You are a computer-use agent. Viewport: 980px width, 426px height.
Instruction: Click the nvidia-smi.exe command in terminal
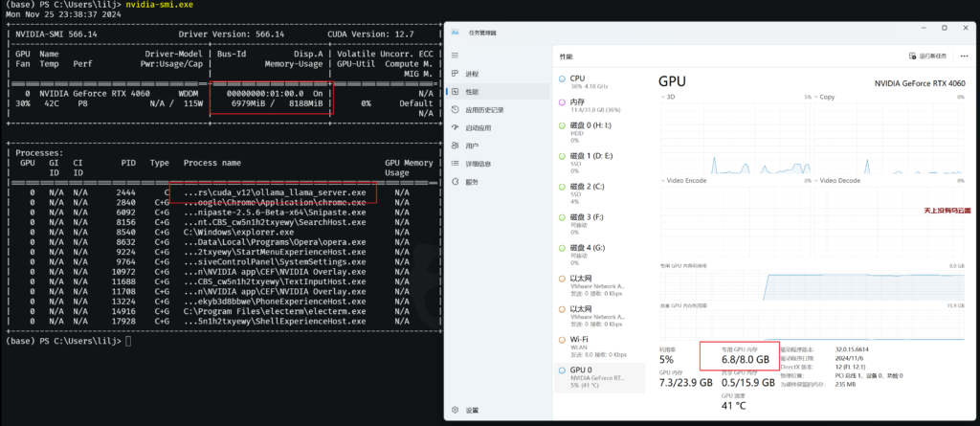[160, 5]
